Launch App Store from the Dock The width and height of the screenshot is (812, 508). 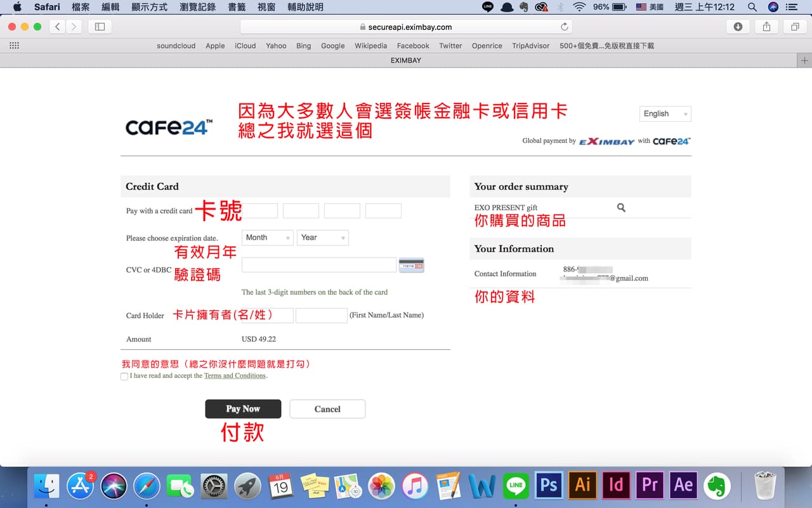[81, 486]
